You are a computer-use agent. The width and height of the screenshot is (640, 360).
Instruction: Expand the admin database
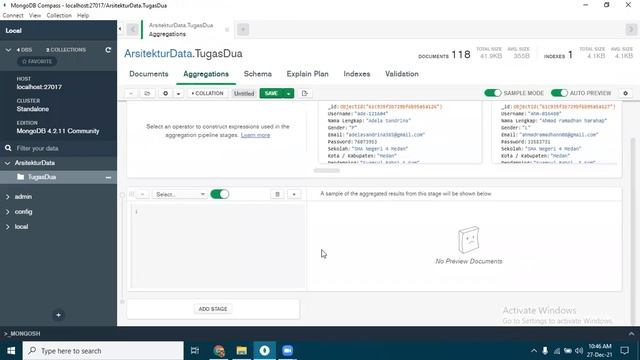point(7,197)
